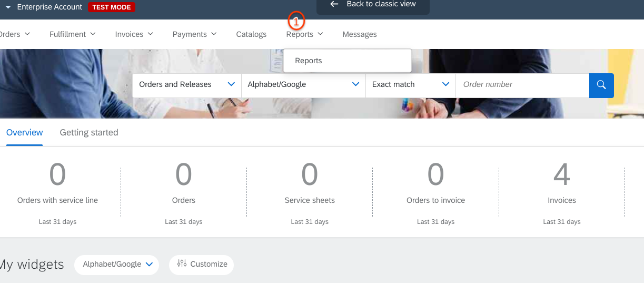Viewport: 644px width, 283px height.
Task: Click the Back to classic view arrow
Action: coord(334,4)
